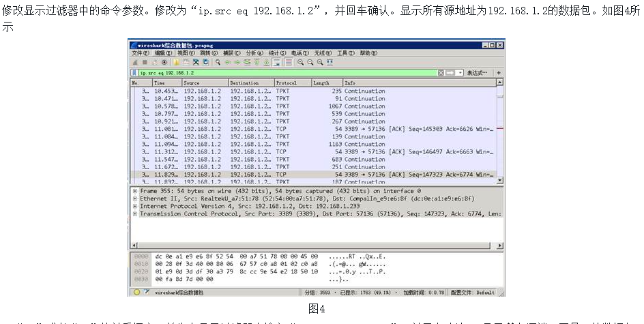
Task: Open the 工具 menu
Action: point(346,53)
